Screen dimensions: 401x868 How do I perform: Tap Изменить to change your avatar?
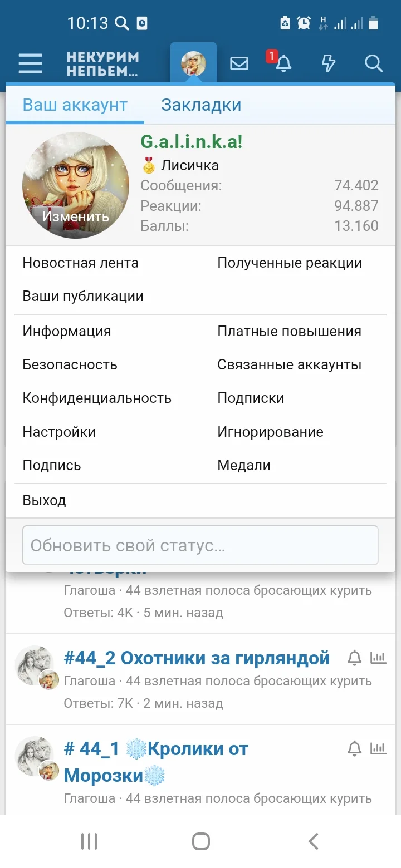pyautogui.click(x=75, y=216)
